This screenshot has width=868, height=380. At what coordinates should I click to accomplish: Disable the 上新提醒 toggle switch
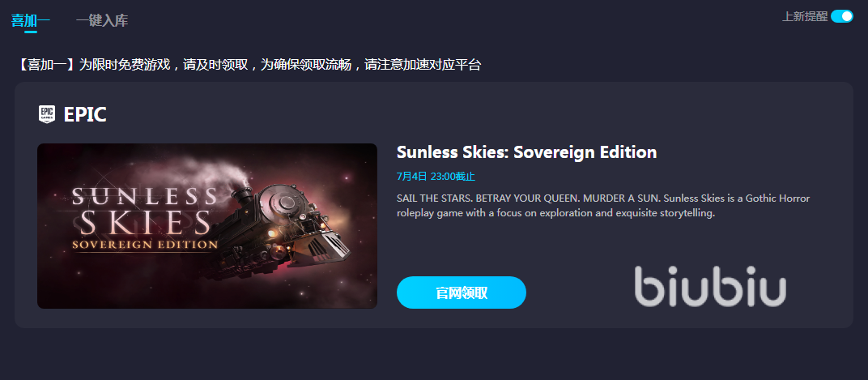click(x=842, y=16)
